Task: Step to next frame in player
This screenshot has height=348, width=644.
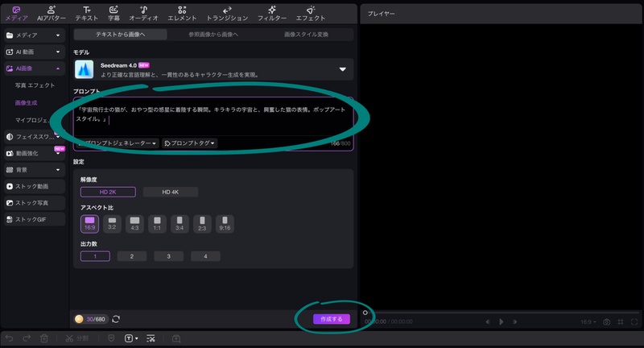Action: point(515,321)
